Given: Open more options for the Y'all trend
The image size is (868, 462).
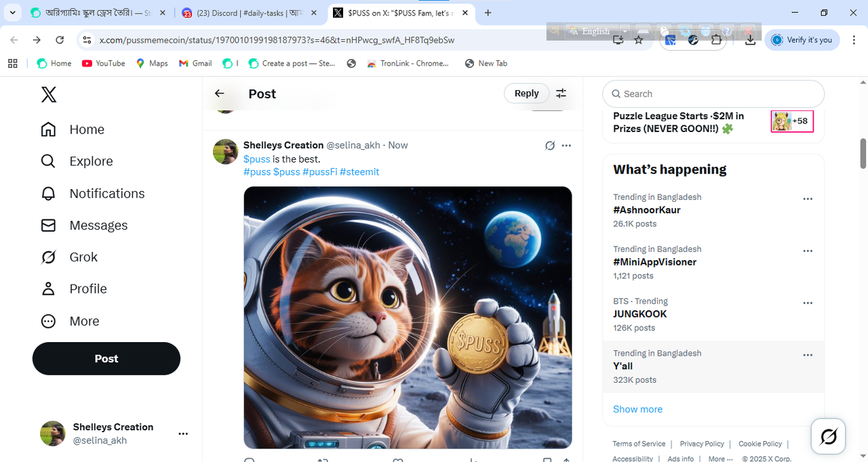Looking at the screenshot, I should click(x=808, y=356).
